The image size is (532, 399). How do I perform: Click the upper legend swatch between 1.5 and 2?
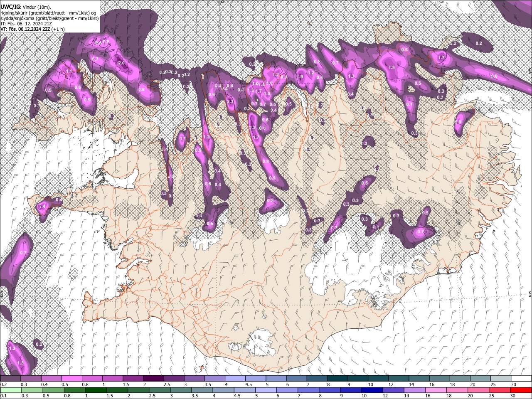[x=133, y=379]
